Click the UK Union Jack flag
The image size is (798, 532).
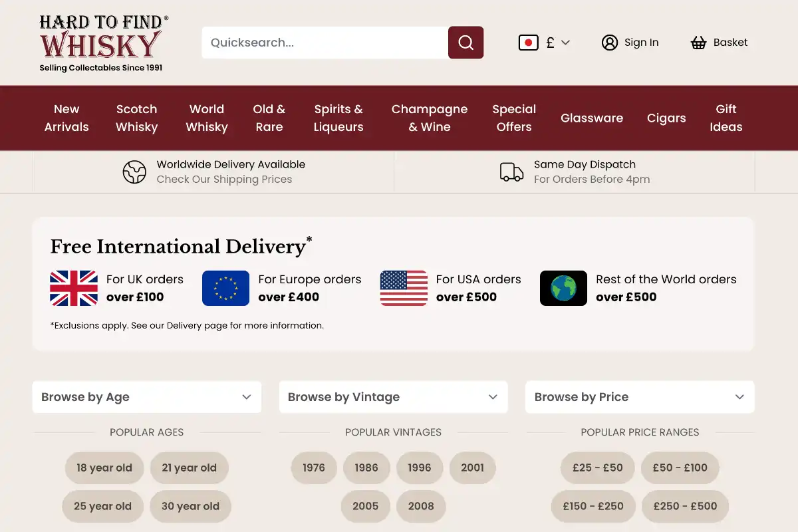74,288
